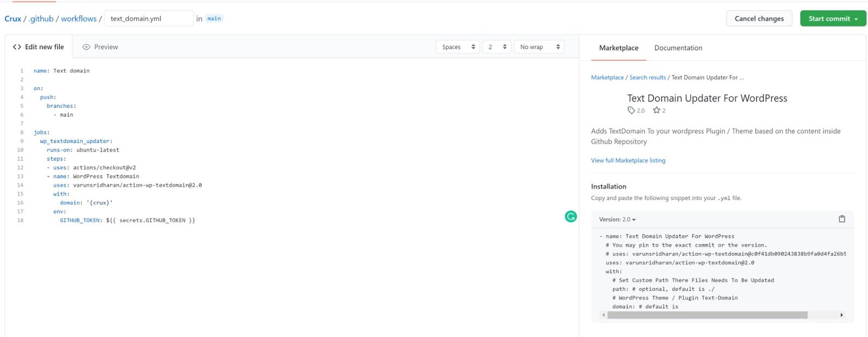Click snippet line 'path: # optional, default is ./'
This screenshot has height=337, width=868.
click(x=663, y=289)
